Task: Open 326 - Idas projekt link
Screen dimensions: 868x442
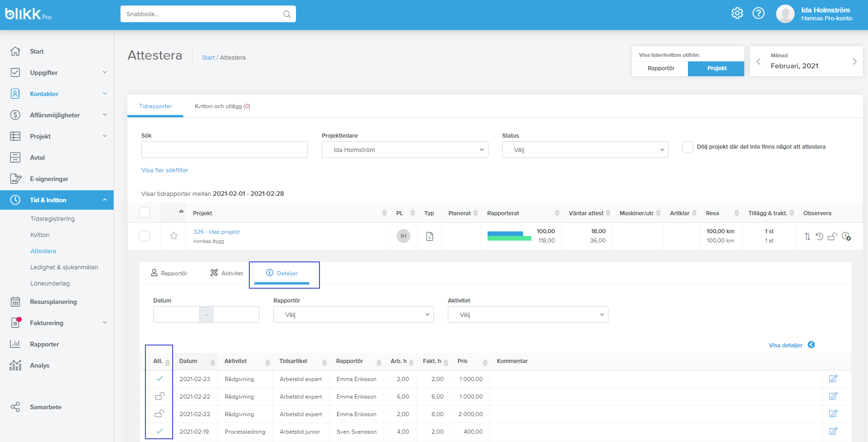Action: click(217, 232)
